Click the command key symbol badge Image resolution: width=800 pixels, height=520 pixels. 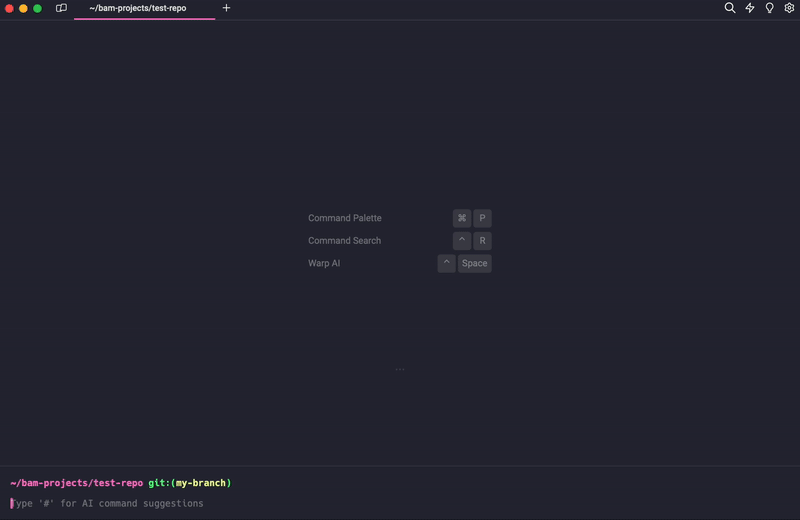pyautogui.click(x=462, y=218)
